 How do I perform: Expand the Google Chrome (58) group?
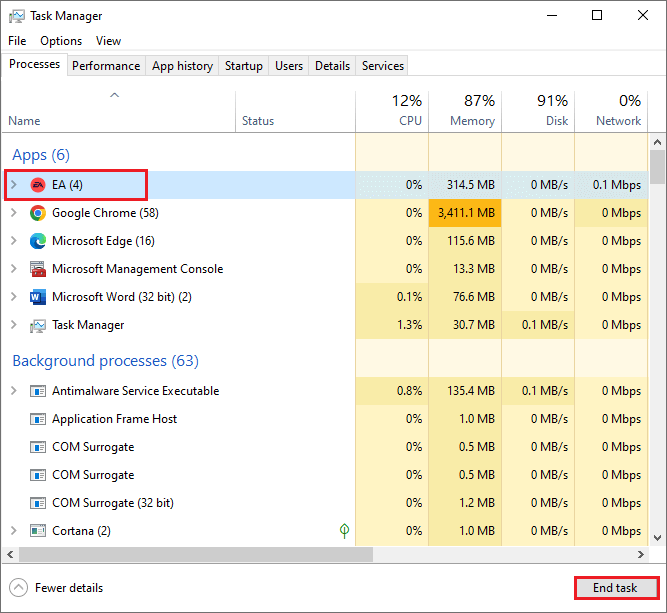point(14,213)
